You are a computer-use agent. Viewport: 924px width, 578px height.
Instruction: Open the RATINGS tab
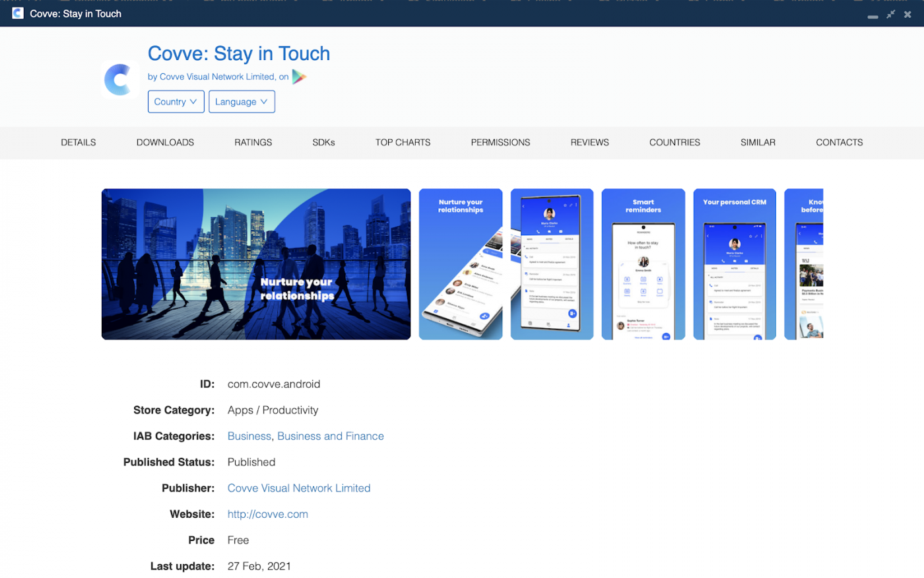click(x=253, y=142)
